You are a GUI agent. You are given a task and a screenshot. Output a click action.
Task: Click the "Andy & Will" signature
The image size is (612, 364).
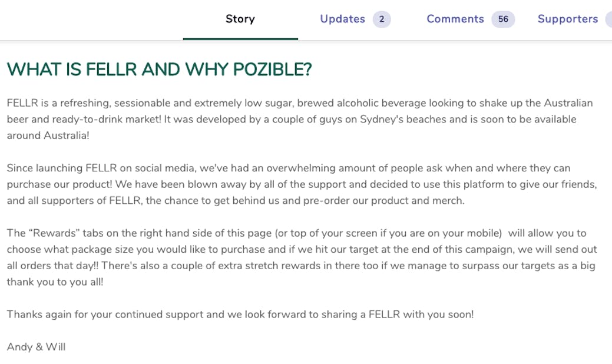coord(36,347)
